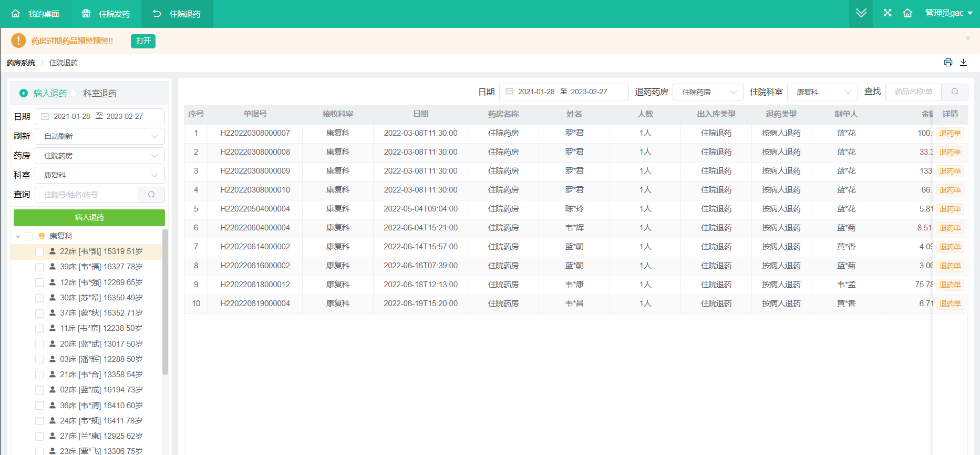Click search icon next to 药品名称 field
This screenshot has width=980, height=455.
click(955, 92)
